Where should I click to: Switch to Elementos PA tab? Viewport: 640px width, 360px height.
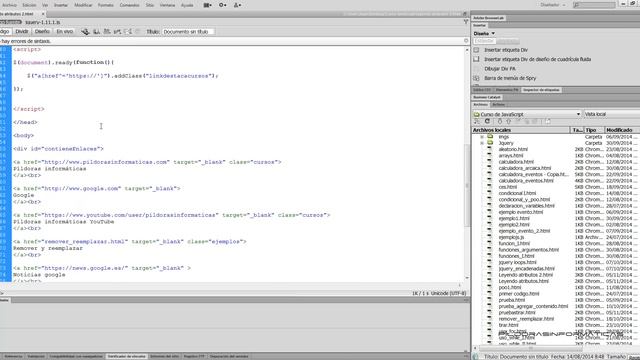507,90
